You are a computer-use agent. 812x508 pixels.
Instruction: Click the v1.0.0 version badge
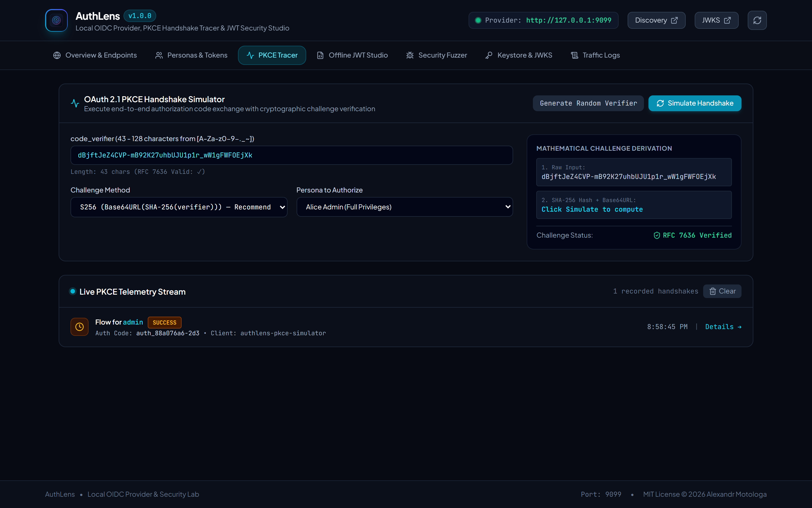(140, 16)
